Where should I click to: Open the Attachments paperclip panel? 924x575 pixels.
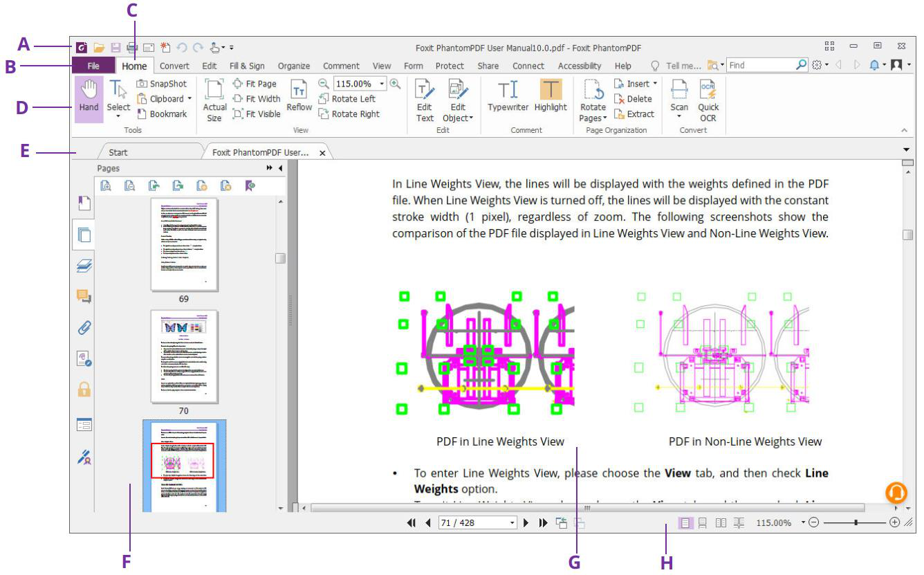84,327
